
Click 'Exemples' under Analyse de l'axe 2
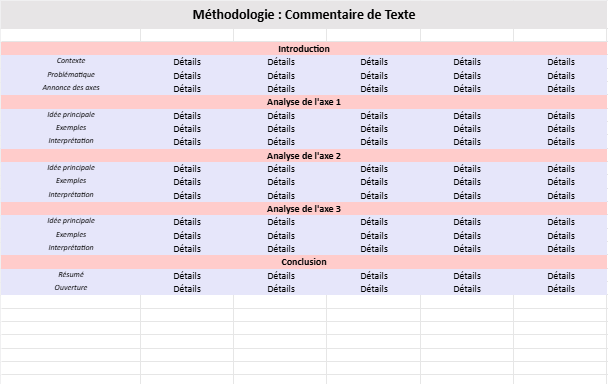71,181
